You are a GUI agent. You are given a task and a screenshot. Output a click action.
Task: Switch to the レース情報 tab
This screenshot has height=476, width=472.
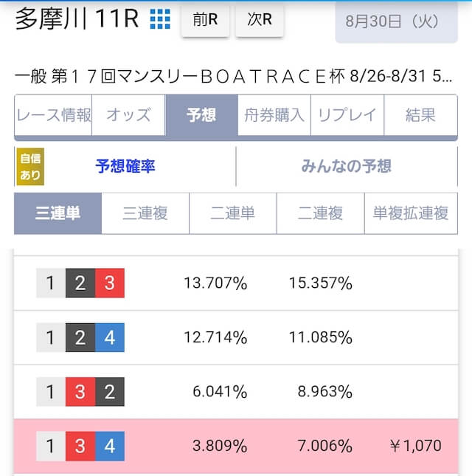point(53,115)
